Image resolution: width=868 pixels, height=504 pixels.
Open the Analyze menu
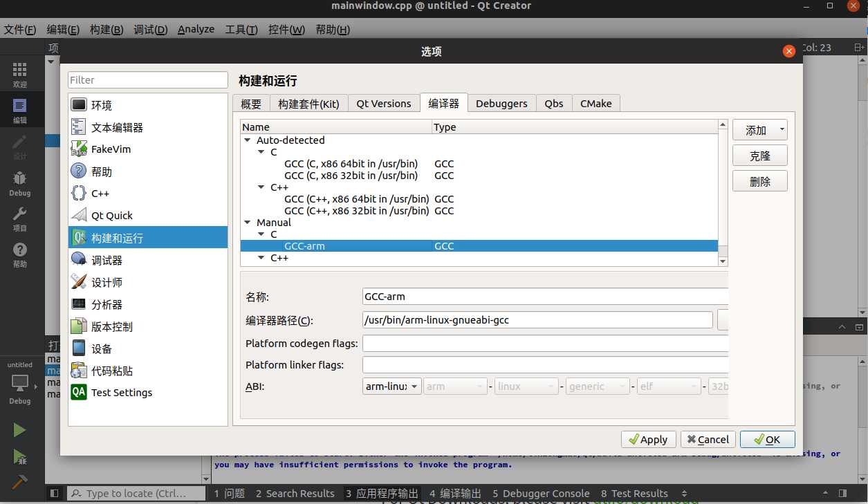[x=196, y=30]
